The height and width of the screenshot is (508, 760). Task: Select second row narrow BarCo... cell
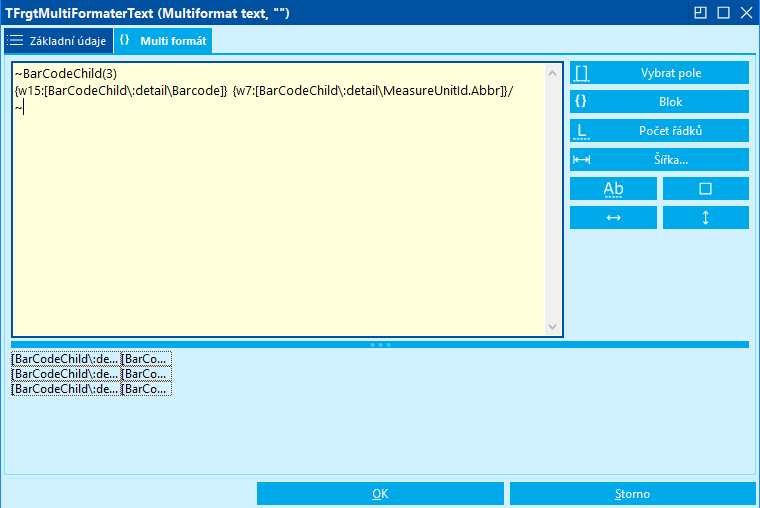[146, 374]
